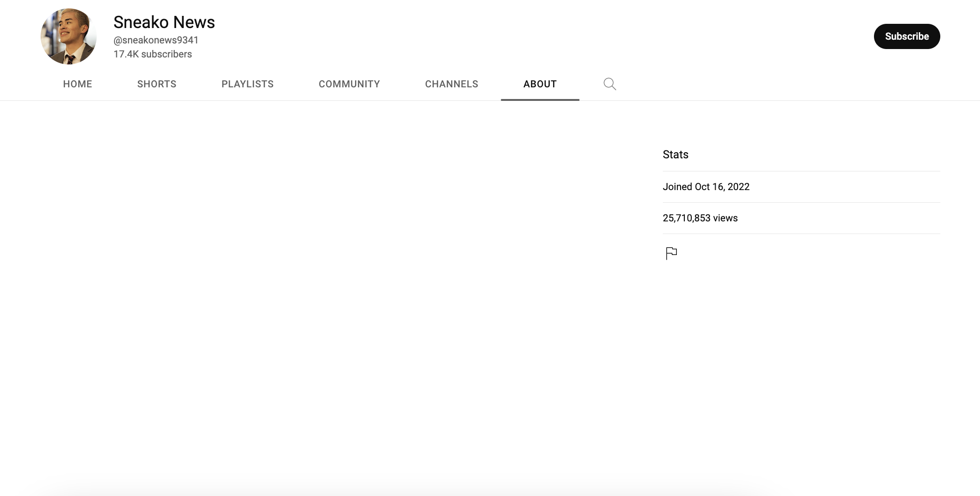Screen dimensions: 980x496
Task: Click the @sneakonews9341 channel handle
Action: pyautogui.click(x=156, y=40)
